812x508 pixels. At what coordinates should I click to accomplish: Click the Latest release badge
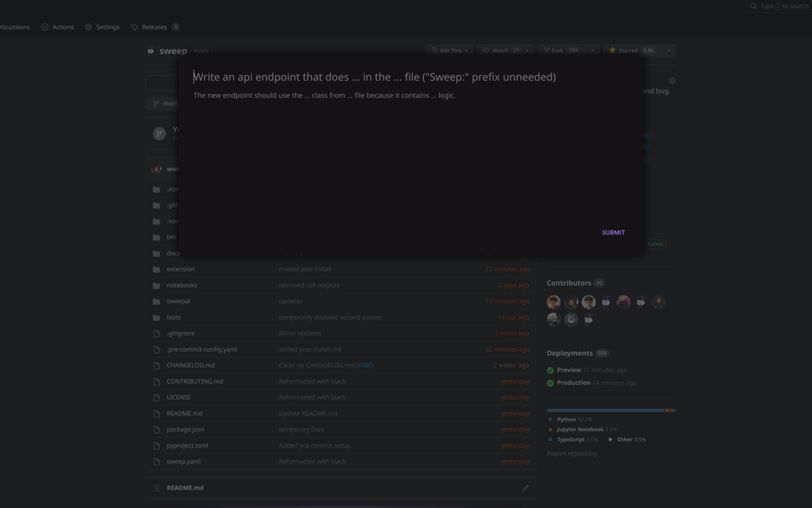pos(656,244)
